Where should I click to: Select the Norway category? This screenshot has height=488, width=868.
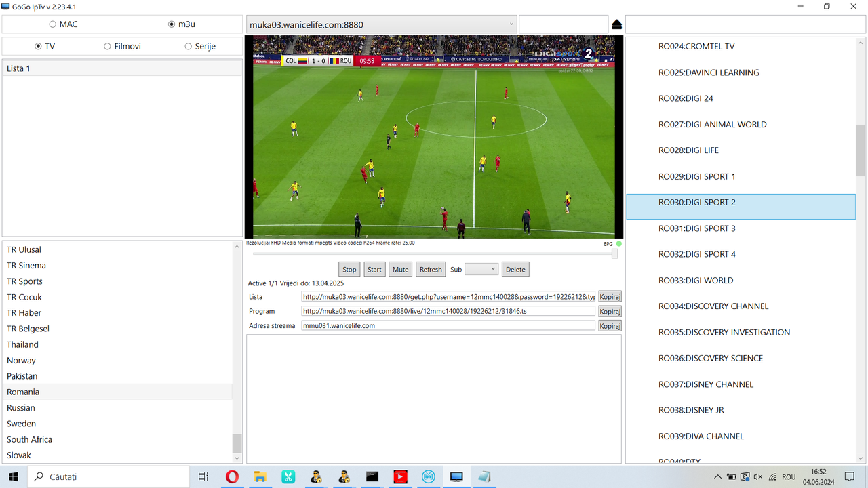pyautogui.click(x=117, y=361)
